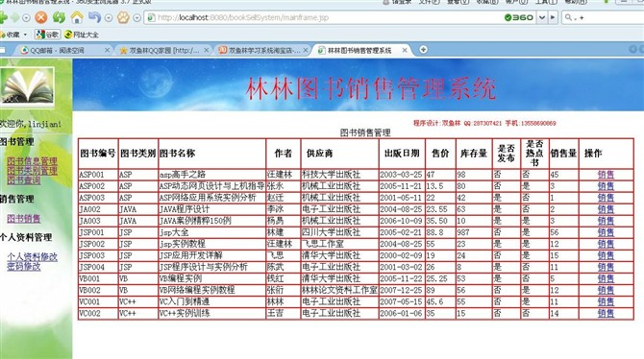Open 图书类别管理 link in sidebar
This screenshot has height=359, width=644.
[x=32, y=170]
